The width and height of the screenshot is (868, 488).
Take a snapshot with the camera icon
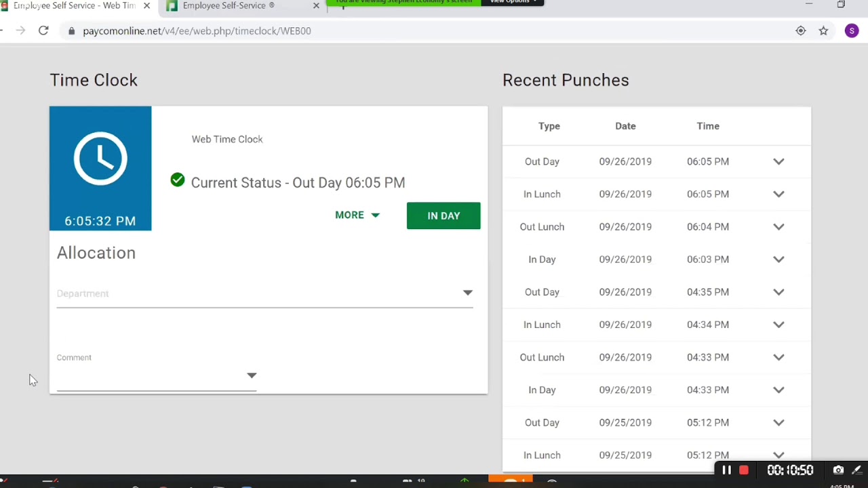pos(839,470)
